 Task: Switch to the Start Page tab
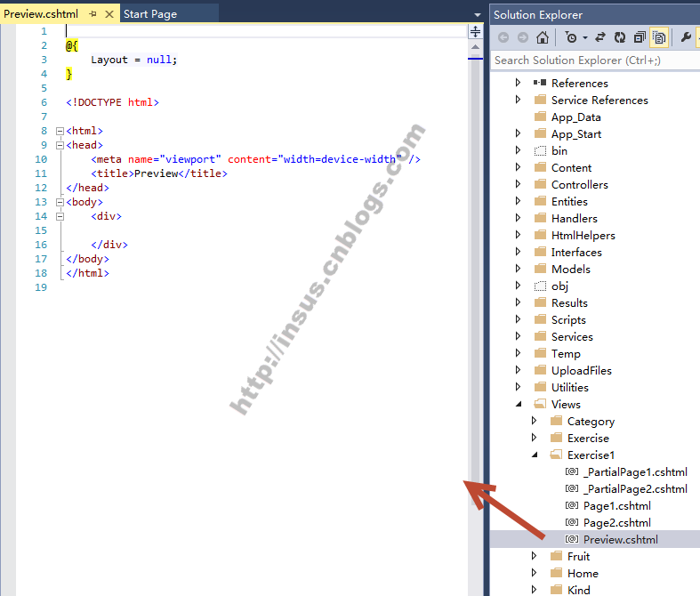pos(150,14)
